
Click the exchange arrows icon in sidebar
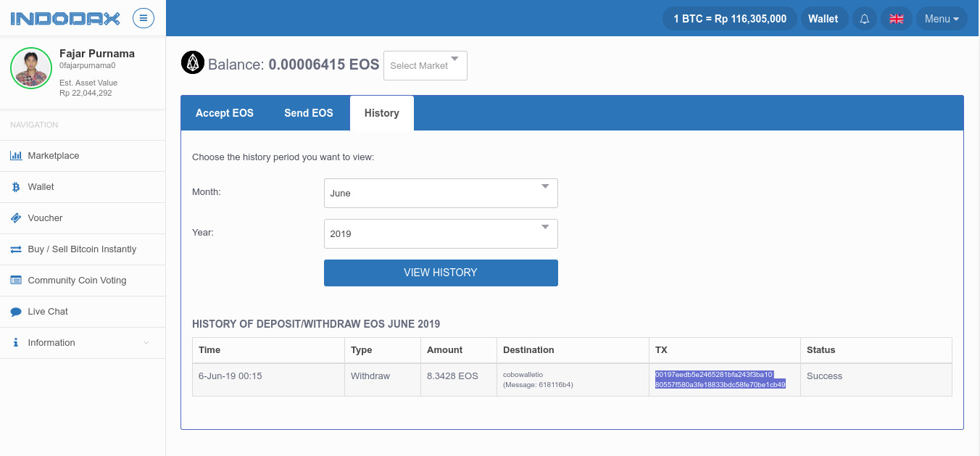(16, 249)
